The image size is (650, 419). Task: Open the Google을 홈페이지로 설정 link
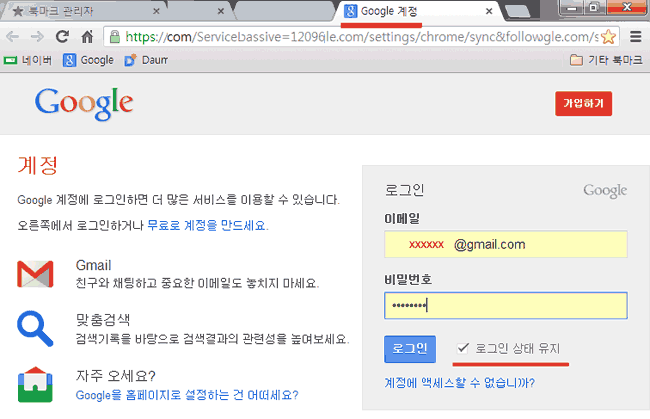pyautogui.click(x=187, y=395)
